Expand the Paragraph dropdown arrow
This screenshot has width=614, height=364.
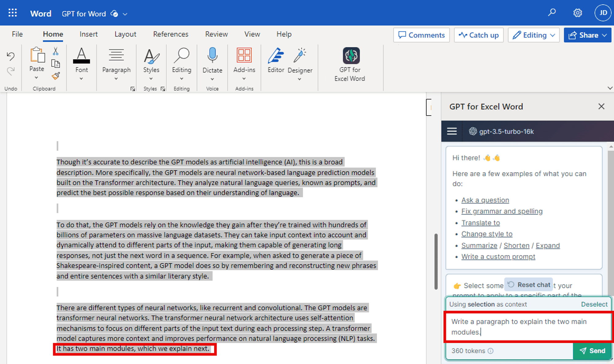click(x=116, y=79)
